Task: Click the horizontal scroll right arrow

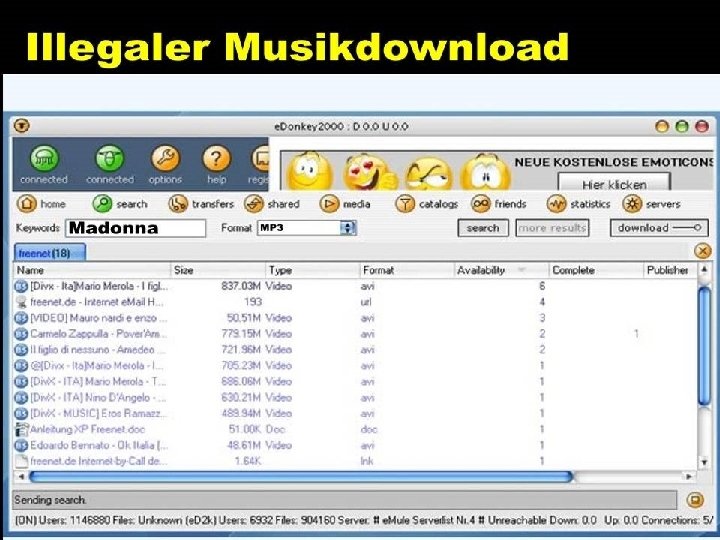Action: click(689, 477)
